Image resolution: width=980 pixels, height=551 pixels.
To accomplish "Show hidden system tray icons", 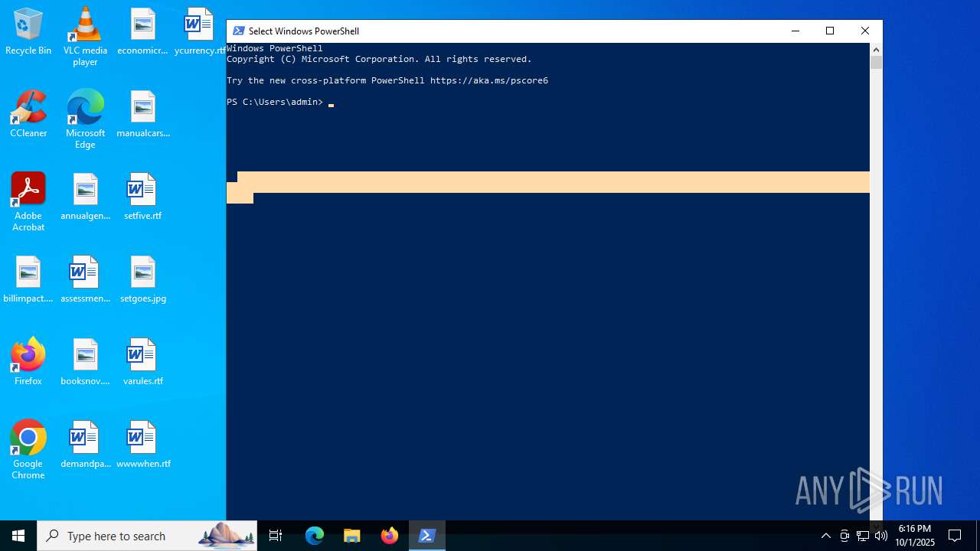I will pyautogui.click(x=825, y=536).
